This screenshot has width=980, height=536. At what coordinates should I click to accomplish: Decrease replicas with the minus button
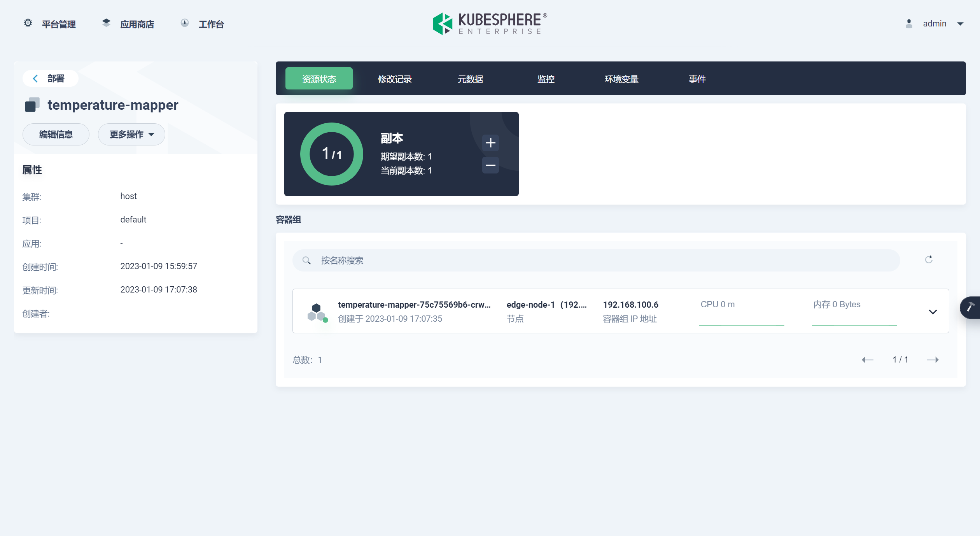click(490, 165)
